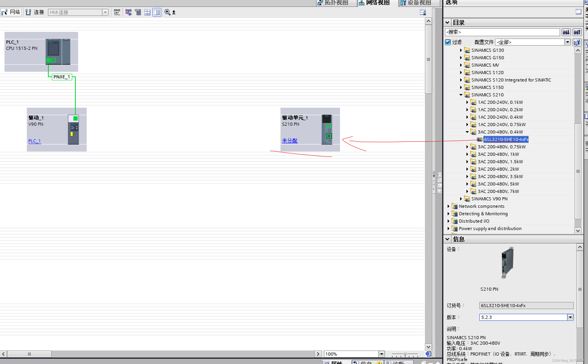Open the 配置文件 profile dropdown
This screenshot has height=364, width=588.
[567, 42]
